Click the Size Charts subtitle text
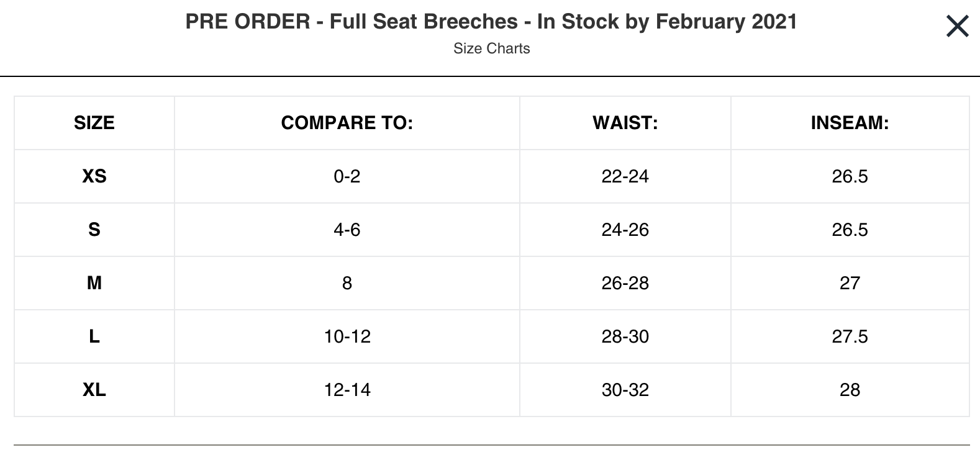Image resolution: width=980 pixels, height=468 pixels. tap(491, 48)
